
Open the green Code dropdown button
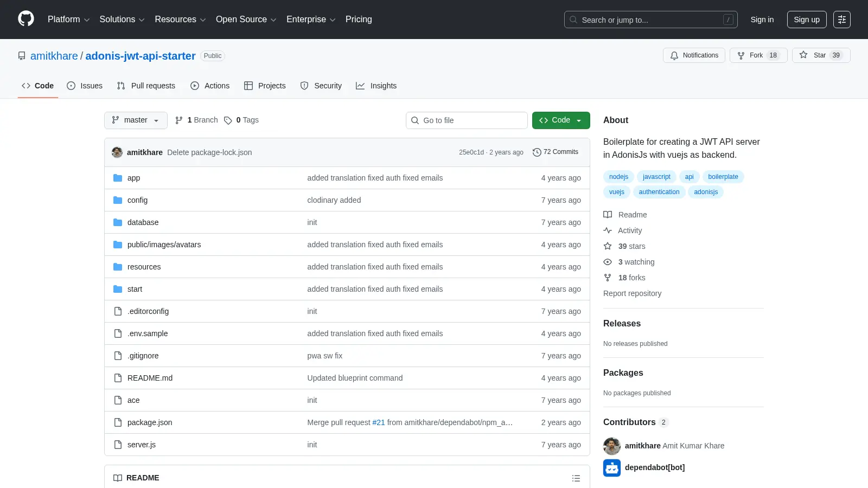pos(561,120)
